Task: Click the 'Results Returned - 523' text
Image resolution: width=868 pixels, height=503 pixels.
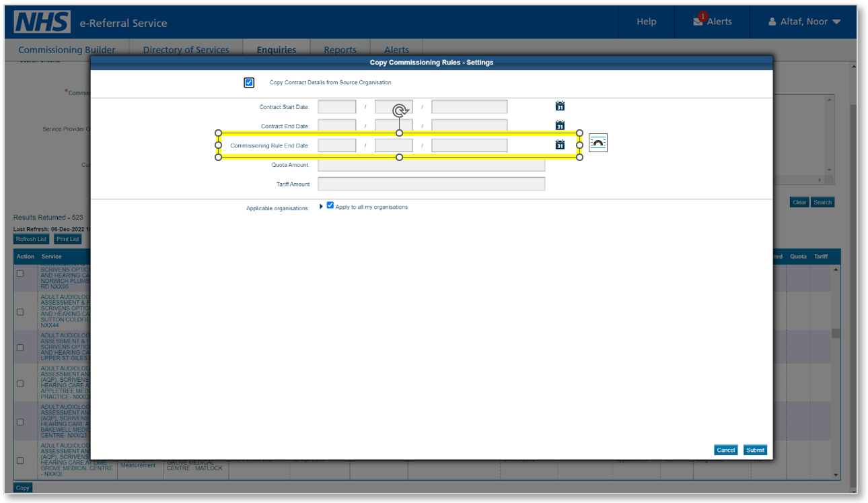Action: coord(48,217)
